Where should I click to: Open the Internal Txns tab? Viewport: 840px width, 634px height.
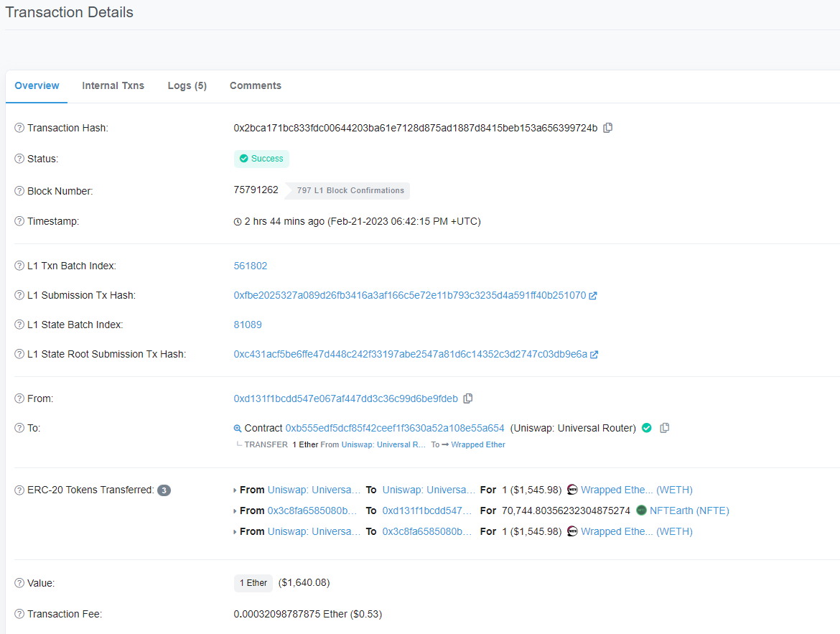113,85
